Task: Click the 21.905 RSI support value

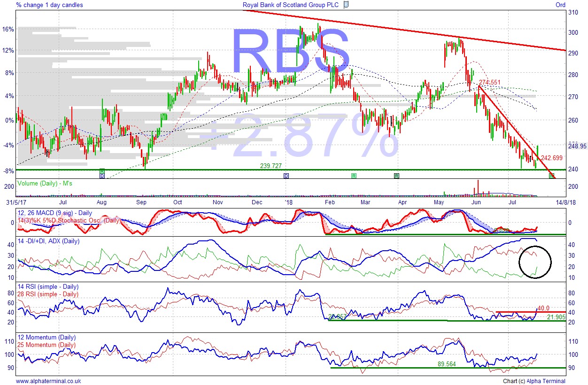Action: (556, 317)
